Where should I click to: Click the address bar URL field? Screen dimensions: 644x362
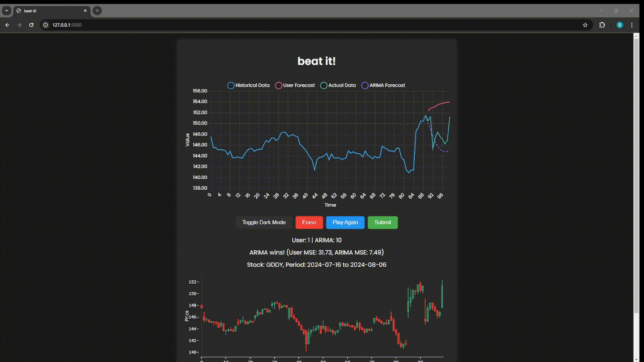[313, 25]
